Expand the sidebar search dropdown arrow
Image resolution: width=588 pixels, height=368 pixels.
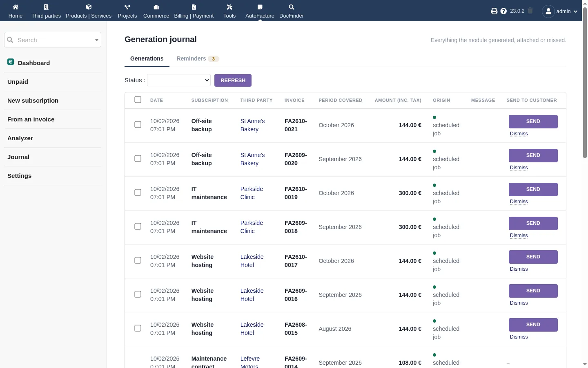point(97,40)
